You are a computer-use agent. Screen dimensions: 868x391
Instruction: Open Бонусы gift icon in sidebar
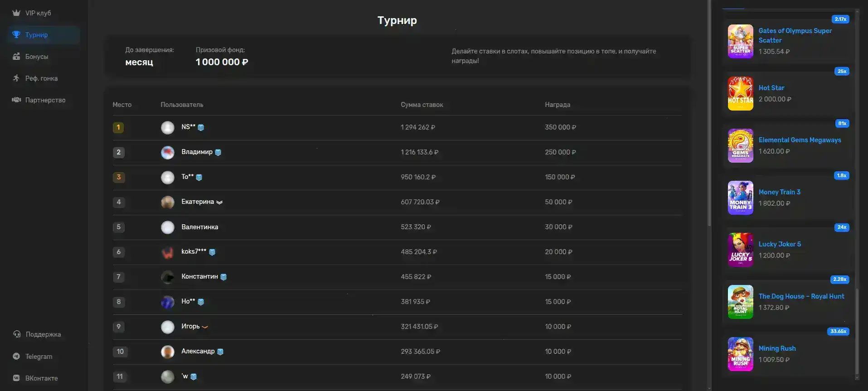(x=16, y=57)
